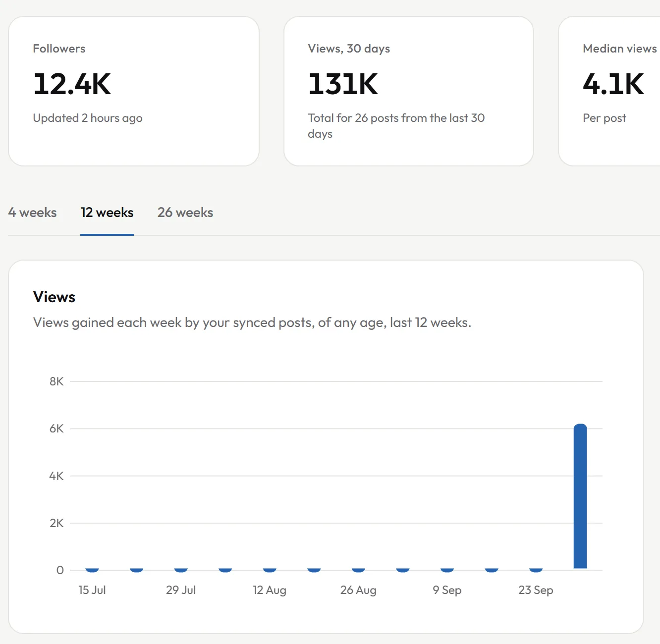Open the Views, 30 days card
This screenshot has height=644, width=660.
[409, 91]
